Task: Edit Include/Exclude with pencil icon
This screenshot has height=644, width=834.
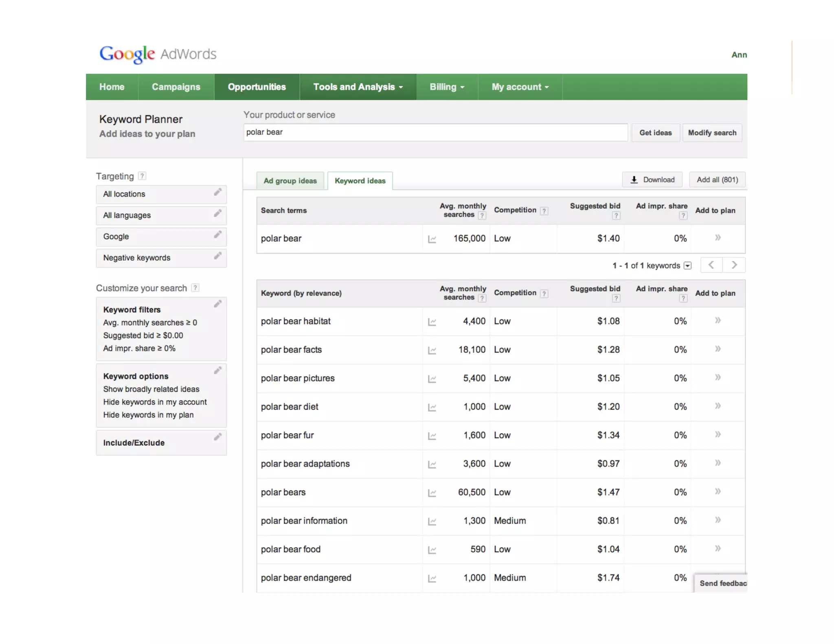Action: click(x=217, y=437)
